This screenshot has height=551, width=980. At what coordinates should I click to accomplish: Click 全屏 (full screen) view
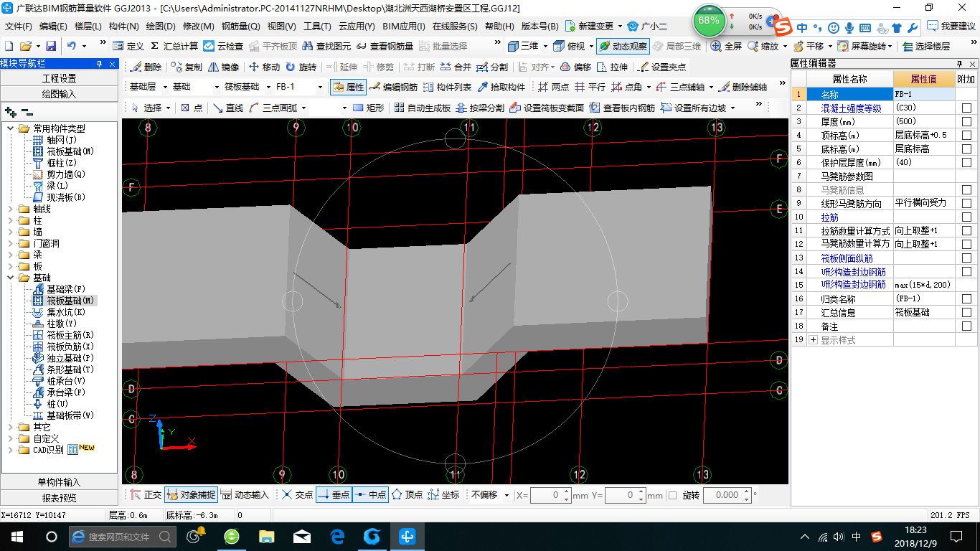[x=726, y=46]
